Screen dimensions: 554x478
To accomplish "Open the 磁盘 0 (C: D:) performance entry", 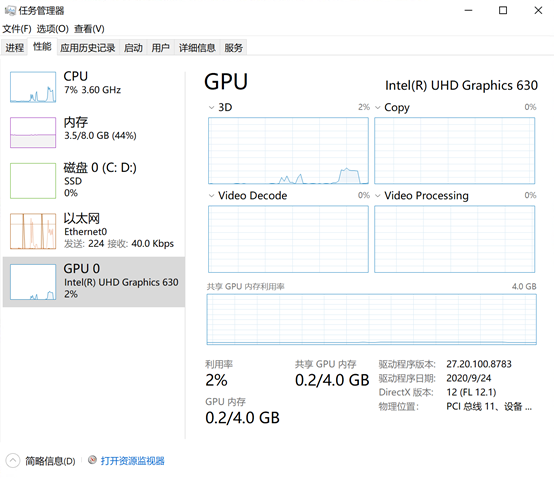I will (x=94, y=181).
